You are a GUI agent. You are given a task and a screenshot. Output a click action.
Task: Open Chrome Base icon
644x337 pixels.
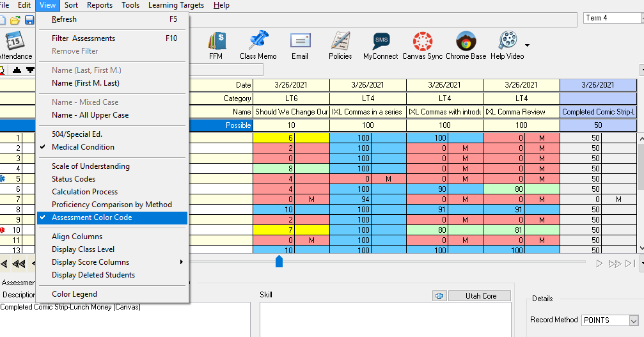point(466,41)
